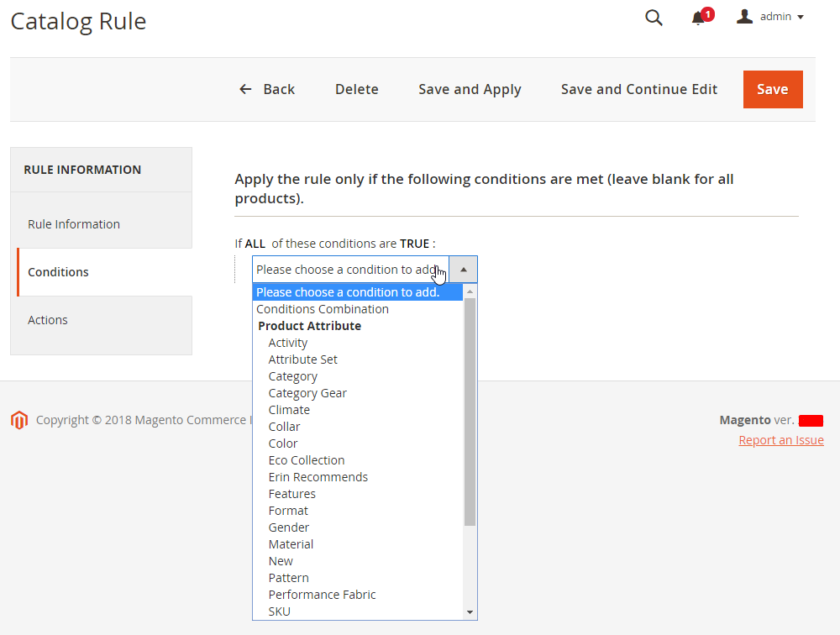Switch to Rule Information tab
This screenshot has height=635, width=840.
point(74,224)
